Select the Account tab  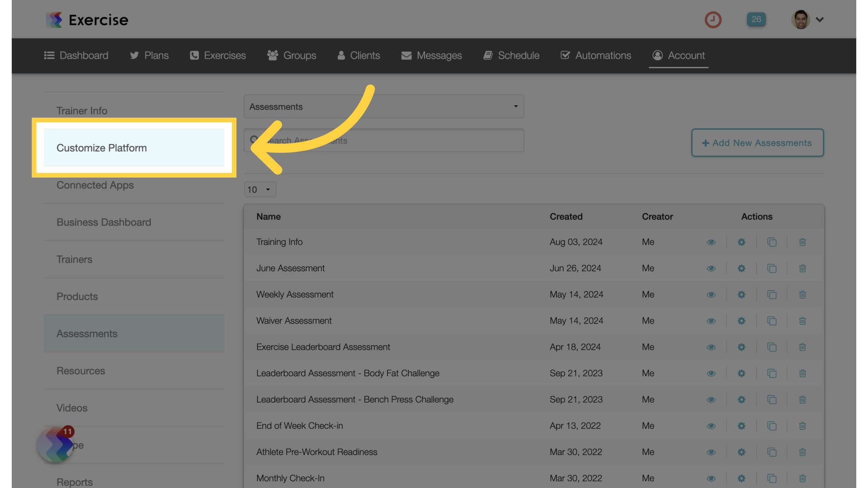tap(679, 56)
